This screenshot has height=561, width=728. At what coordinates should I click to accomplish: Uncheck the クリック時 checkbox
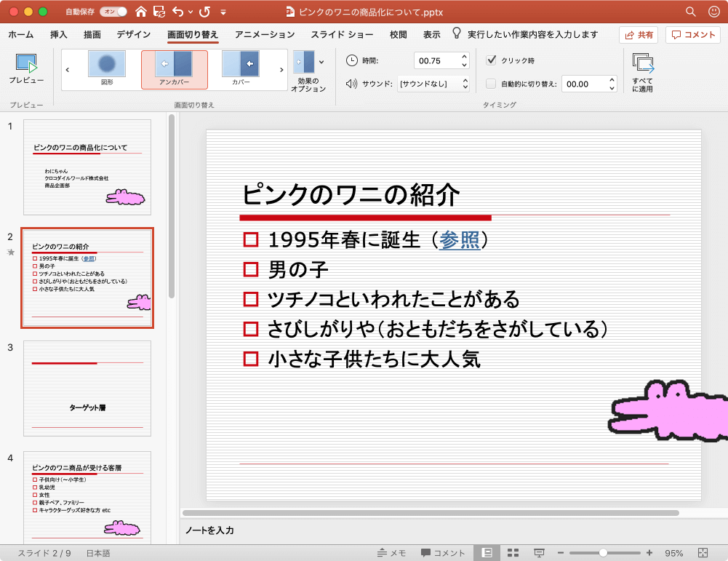click(491, 60)
